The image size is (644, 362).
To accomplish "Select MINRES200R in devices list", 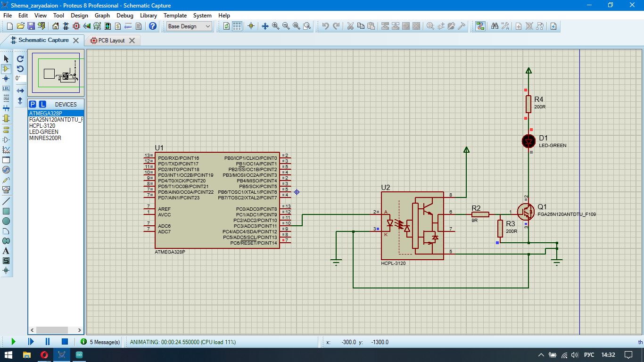I will pyautogui.click(x=56, y=138).
